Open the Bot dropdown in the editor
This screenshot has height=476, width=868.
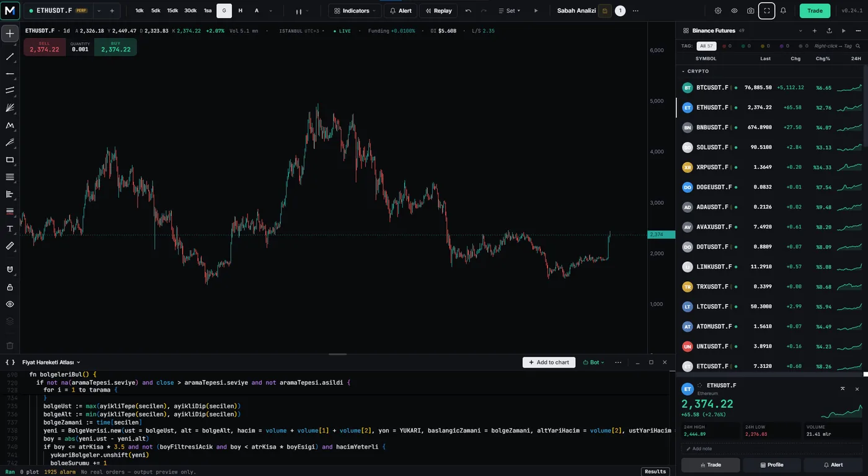pos(594,362)
